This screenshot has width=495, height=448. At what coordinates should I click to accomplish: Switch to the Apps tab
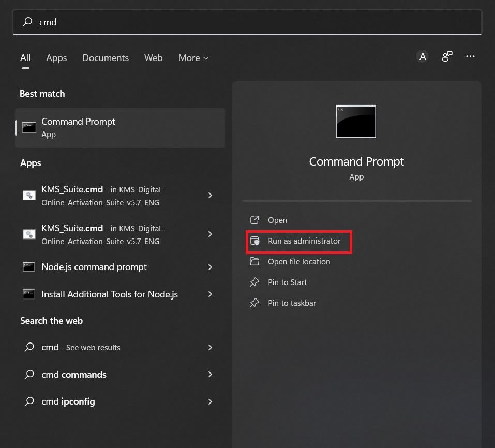click(56, 58)
